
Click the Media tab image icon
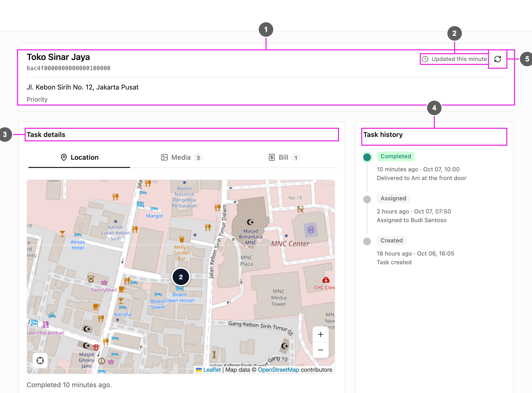(164, 158)
